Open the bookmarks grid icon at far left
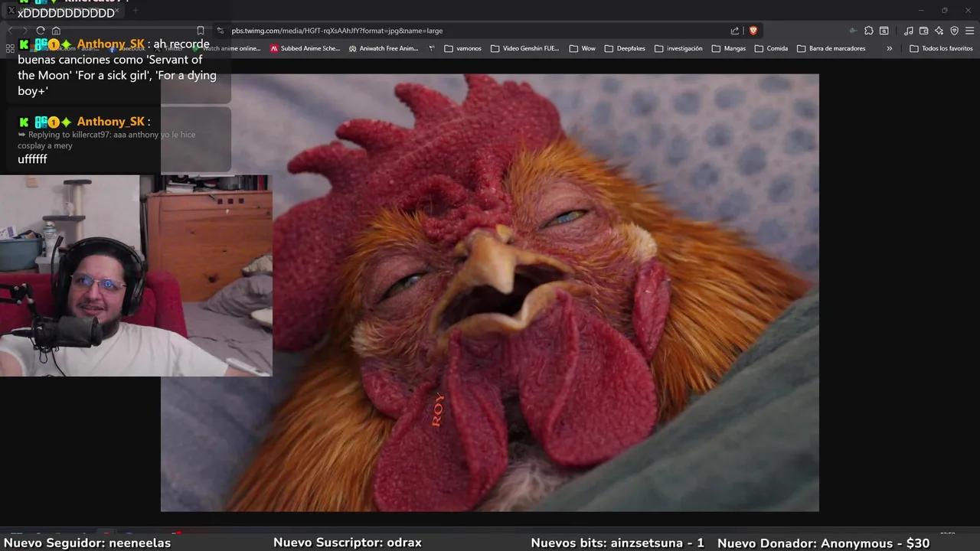980x551 pixels. [x=10, y=48]
